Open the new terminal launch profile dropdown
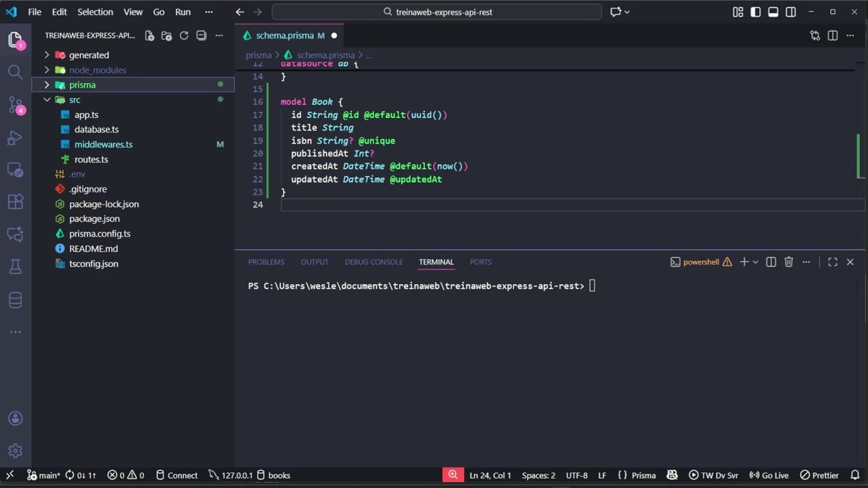 pos(755,262)
